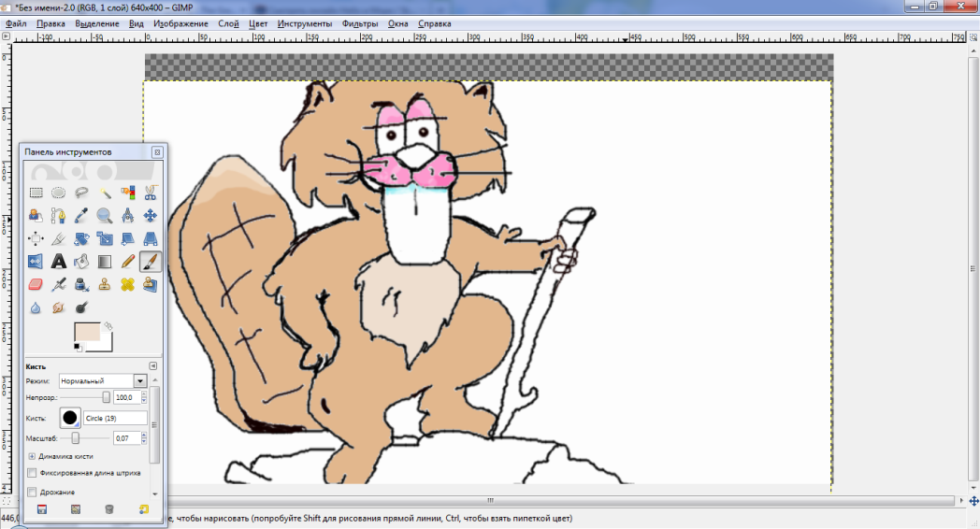Toggle zoom-on-resize button near ruler corner
The image size is (980, 529).
973,37
